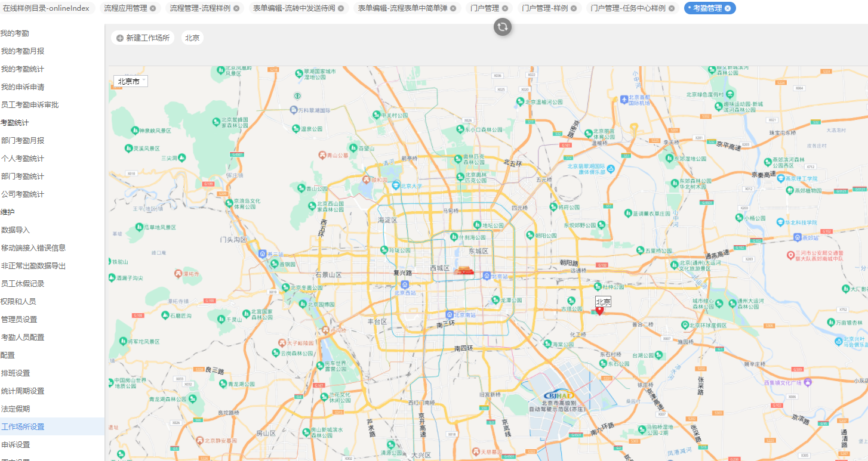Click the 北京奥林匹克公园 green icon
Screen dimensions: 868x461
click(459, 177)
